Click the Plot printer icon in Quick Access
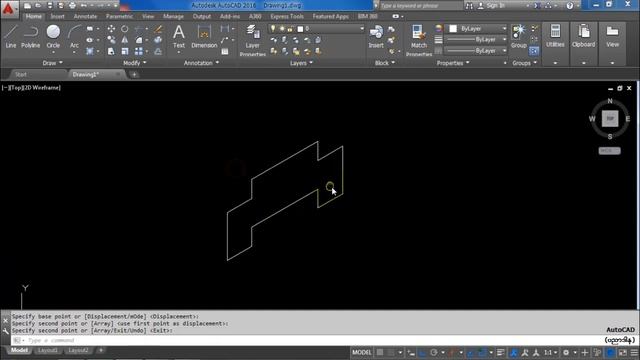 [72, 6]
